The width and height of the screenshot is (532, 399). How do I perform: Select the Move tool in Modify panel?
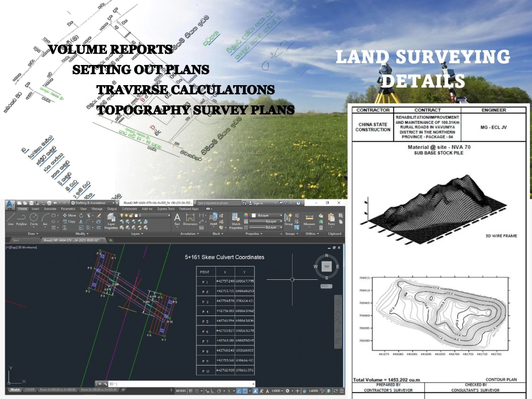(69, 215)
